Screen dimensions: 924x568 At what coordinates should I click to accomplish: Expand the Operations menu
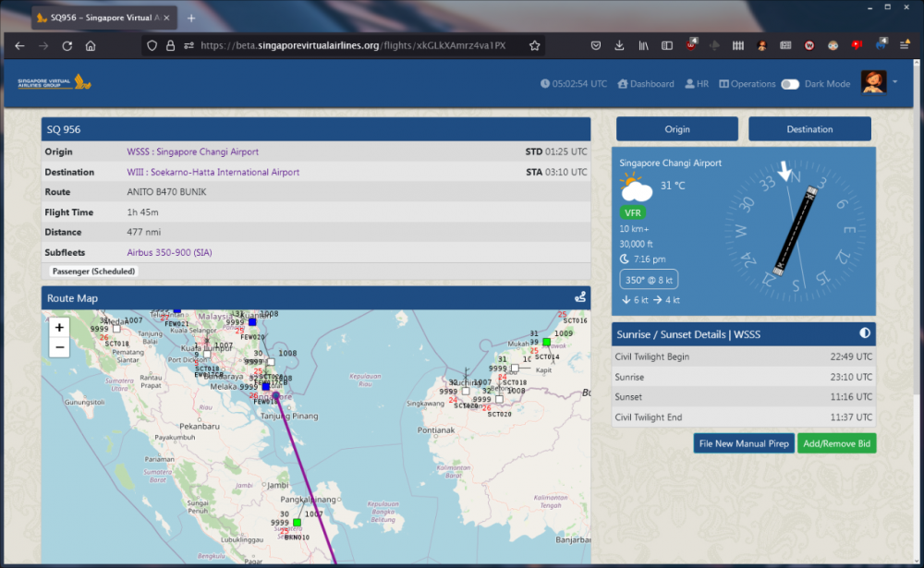click(748, 84)
